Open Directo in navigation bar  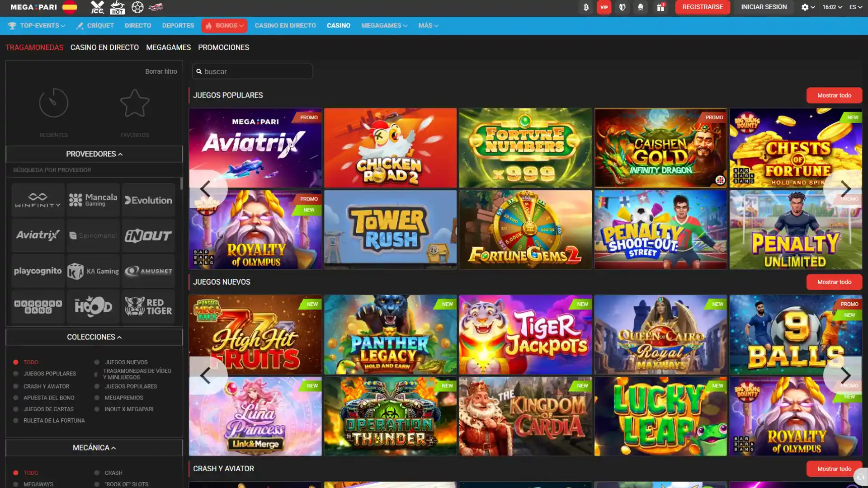pyautogui.click(x=138, y=26)
